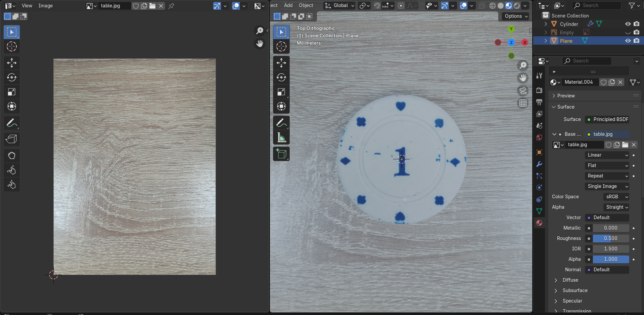The width and height of the screenshot is (644, 315).
Task: Select the Rotate tool in 3D viewport
Action: [281, 77]
